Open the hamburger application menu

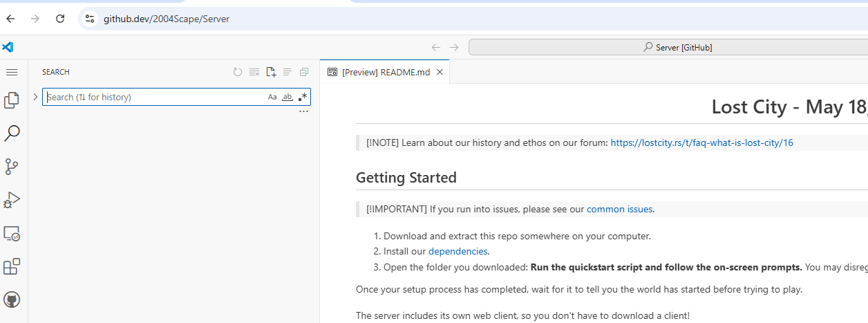point(11,72)
